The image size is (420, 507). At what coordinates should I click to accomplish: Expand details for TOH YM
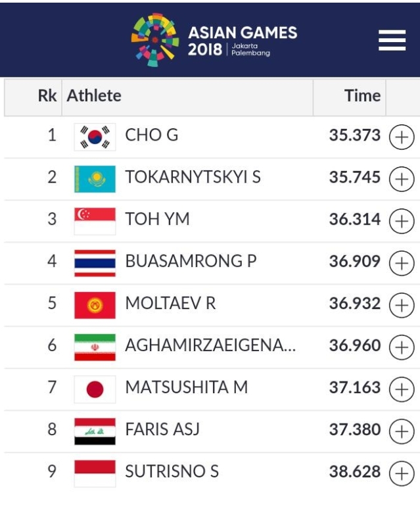[x=402, y=221]
